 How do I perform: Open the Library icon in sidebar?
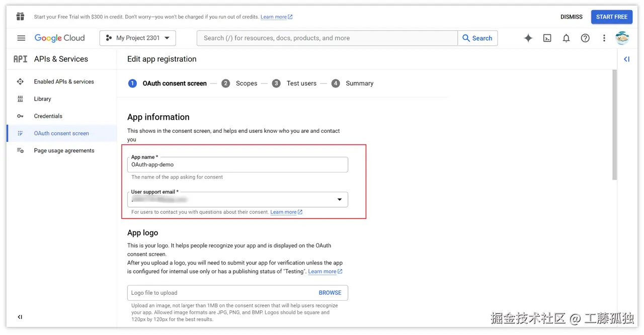click(x=20, y=99)
